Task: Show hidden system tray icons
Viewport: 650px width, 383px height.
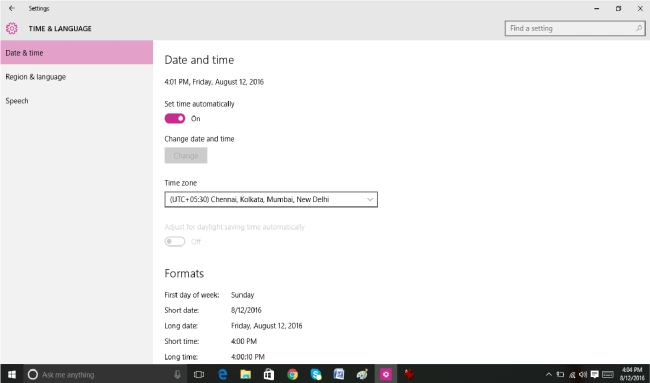Action: 549,375
